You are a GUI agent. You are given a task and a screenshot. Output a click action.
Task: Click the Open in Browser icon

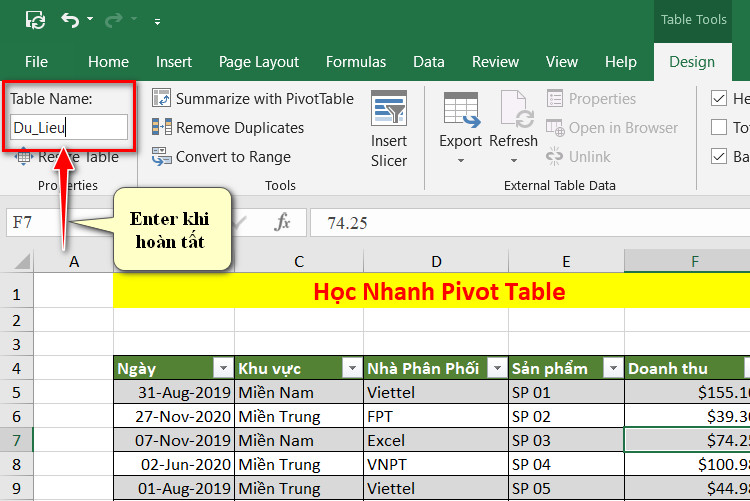coord(555,127)
